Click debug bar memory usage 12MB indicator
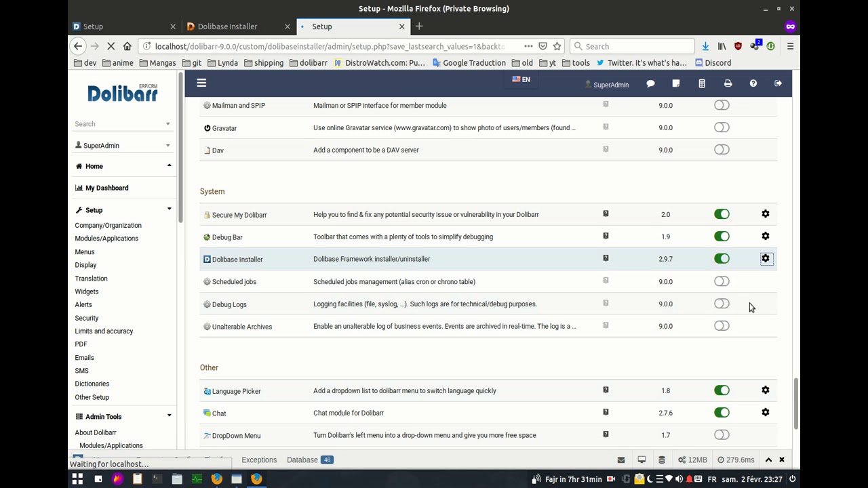 692,460
